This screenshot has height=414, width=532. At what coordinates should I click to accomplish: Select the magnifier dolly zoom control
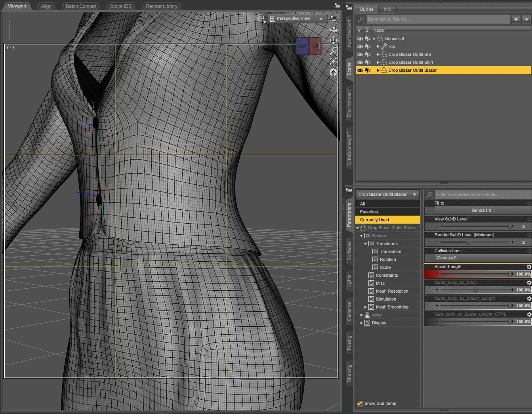click(334, 50)
